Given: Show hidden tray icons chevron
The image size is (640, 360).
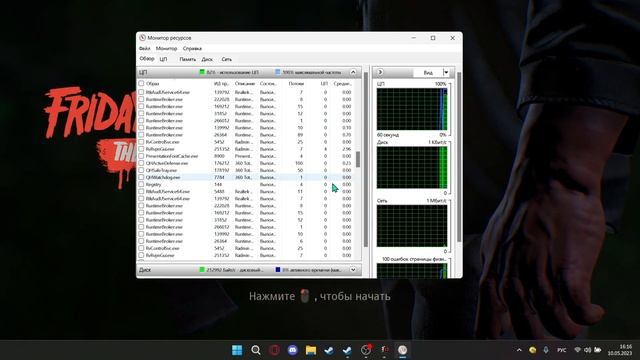Looking at the screenshot, I should 519,350.
